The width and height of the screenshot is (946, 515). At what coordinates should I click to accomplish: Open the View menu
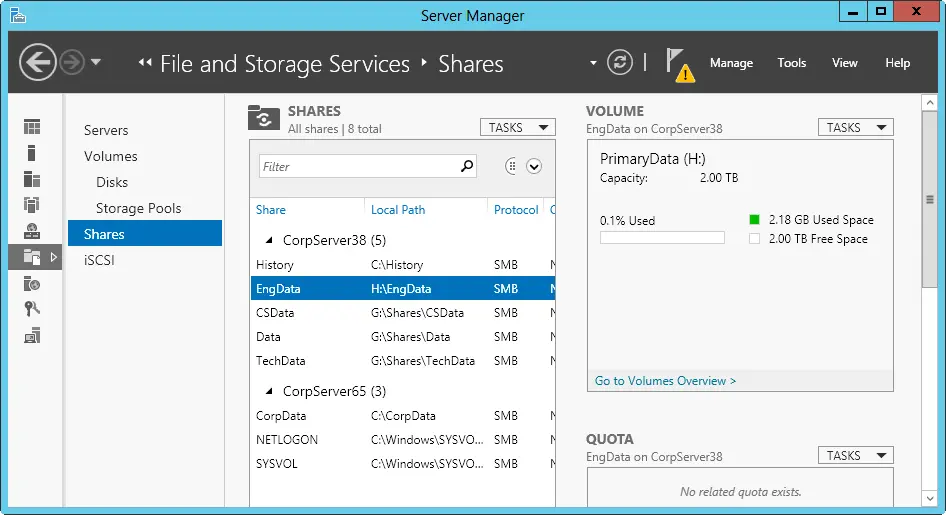tap(845, 63)
